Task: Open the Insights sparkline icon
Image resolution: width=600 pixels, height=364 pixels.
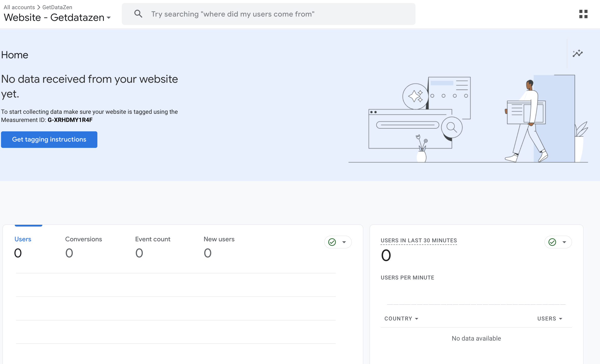Action: tap(578, 53)
